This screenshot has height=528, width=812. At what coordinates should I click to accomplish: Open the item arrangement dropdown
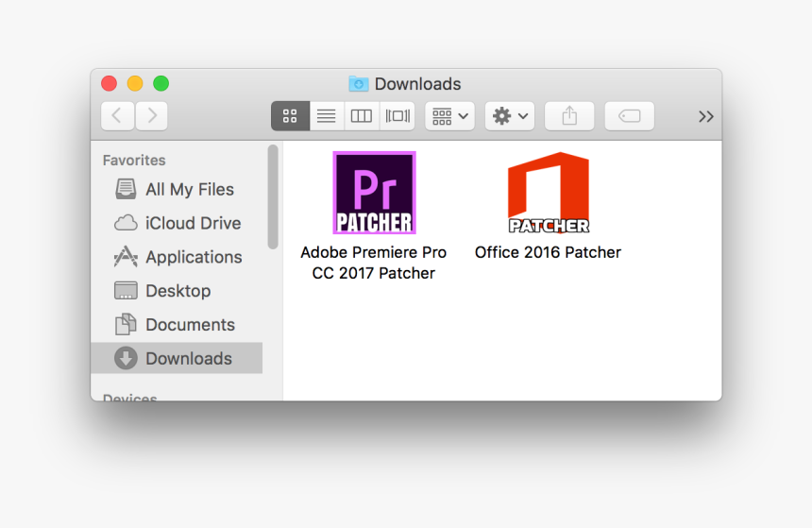coord(450,115)
